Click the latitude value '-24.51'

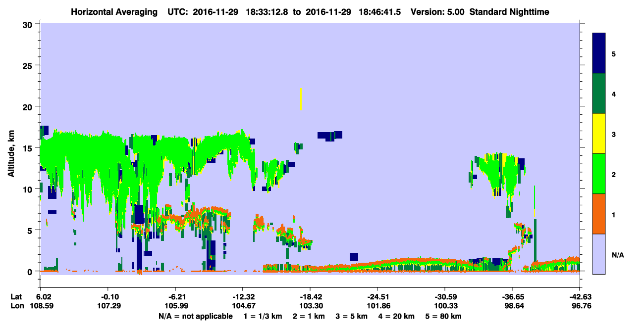click(377, 296)
